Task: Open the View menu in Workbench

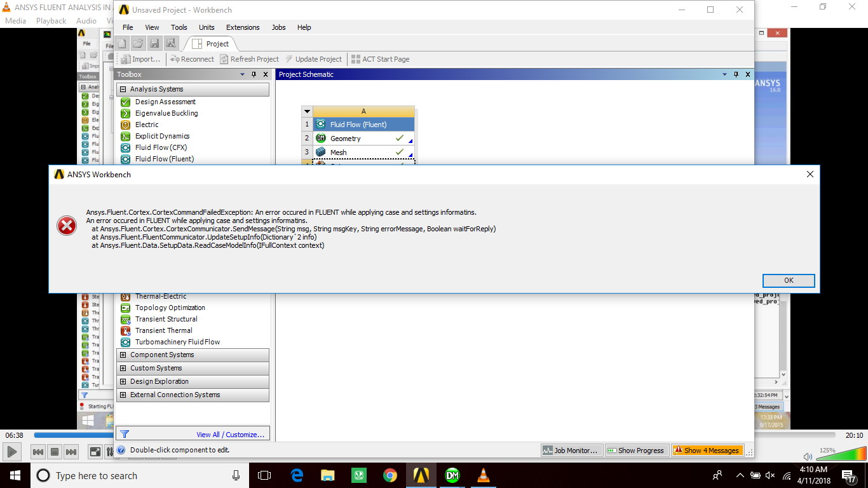Action: point(152,27)
